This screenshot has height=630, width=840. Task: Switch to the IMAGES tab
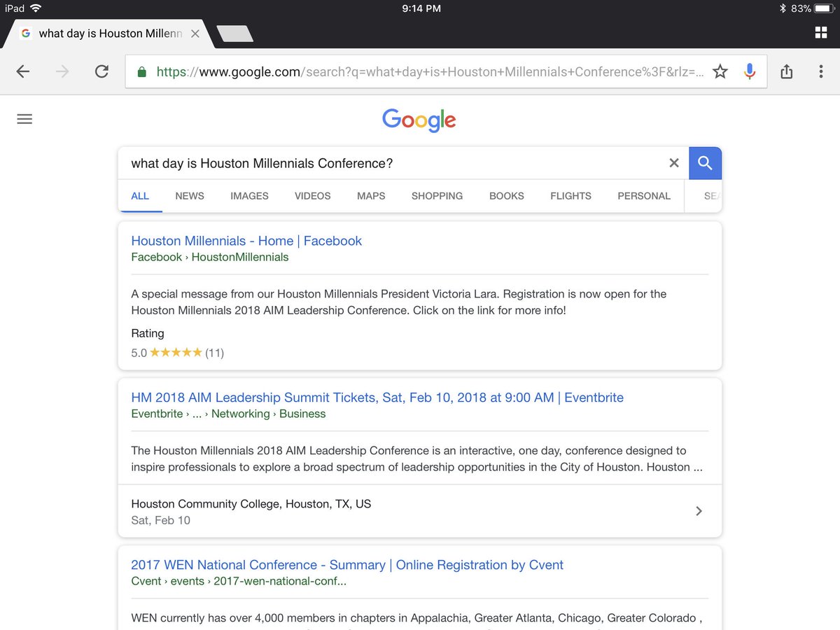249,196
